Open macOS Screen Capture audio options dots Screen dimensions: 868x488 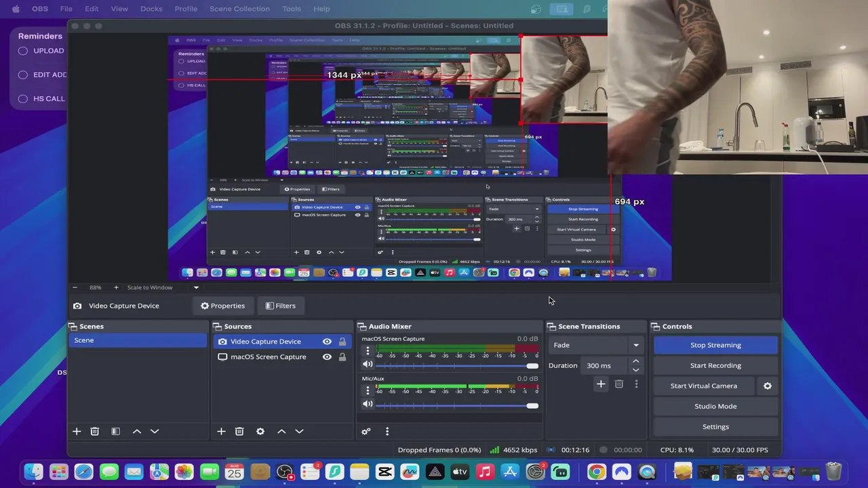click(x=368, y=350)
